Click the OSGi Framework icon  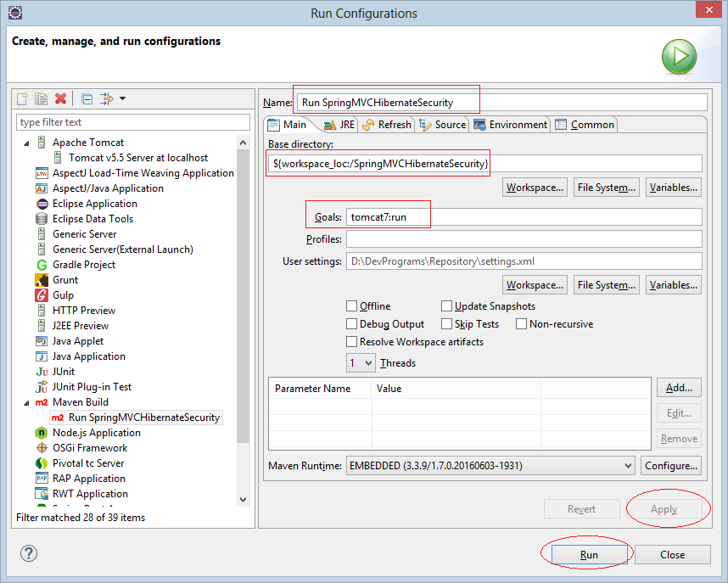click(x=42, y=448)
